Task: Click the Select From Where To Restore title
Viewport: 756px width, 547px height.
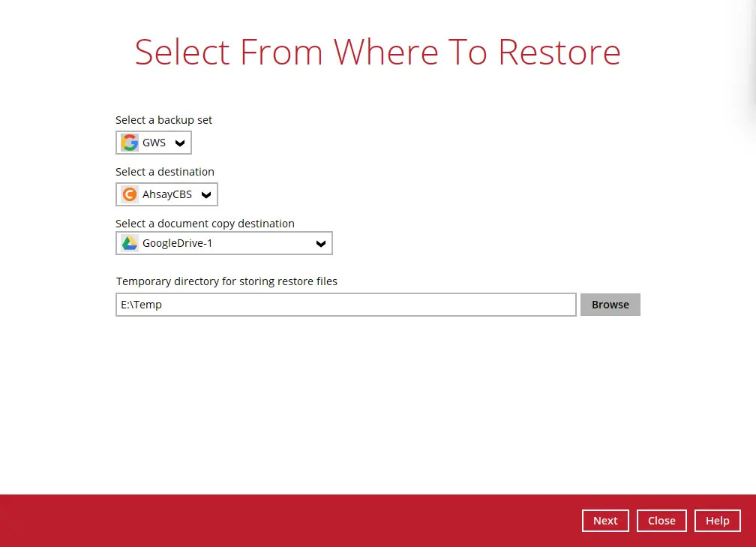Action: (377, 51)
